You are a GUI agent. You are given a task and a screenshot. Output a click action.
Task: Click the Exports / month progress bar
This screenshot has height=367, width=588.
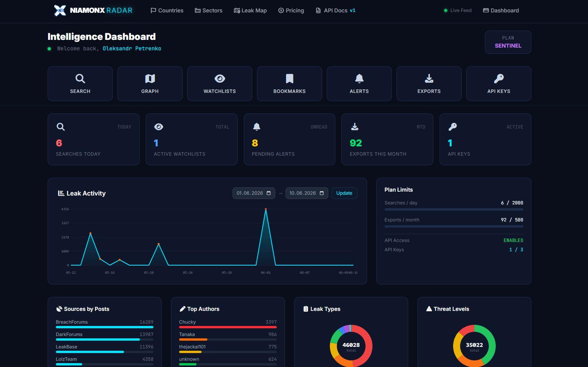point(454,226)
